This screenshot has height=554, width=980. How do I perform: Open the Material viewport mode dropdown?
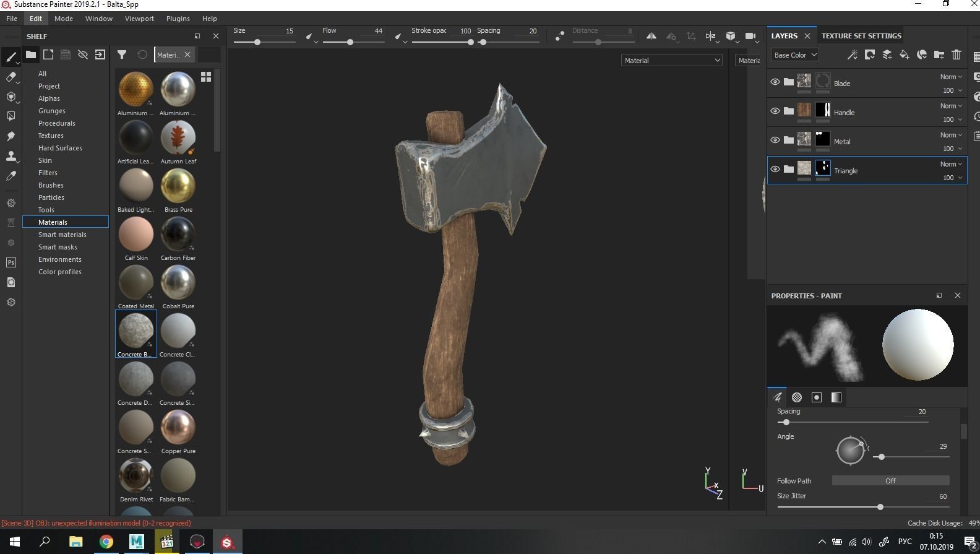(x=672, y=60)
